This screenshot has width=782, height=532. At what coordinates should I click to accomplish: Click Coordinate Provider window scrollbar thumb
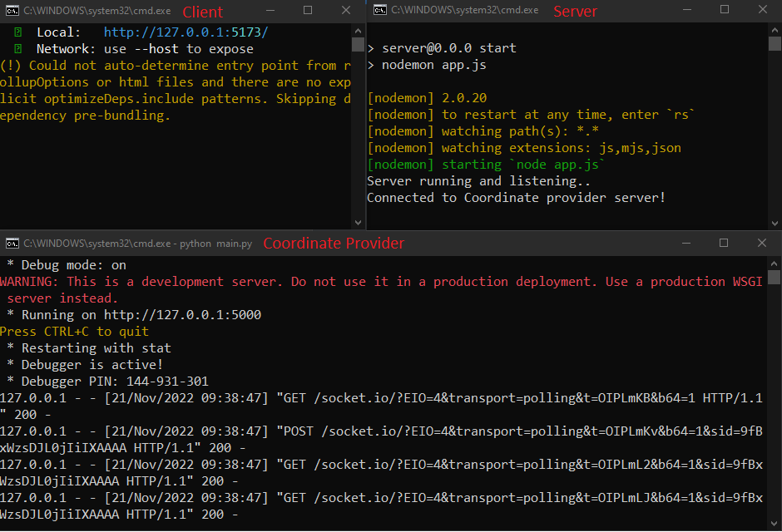click(774, 278)
